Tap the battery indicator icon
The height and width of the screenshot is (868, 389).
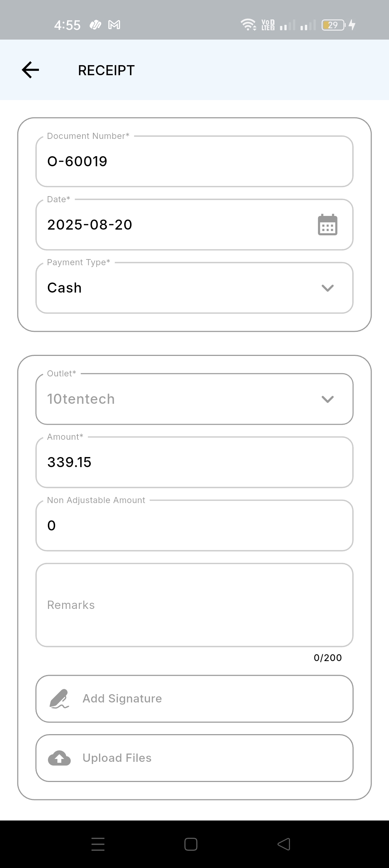(x=333, y=25)
